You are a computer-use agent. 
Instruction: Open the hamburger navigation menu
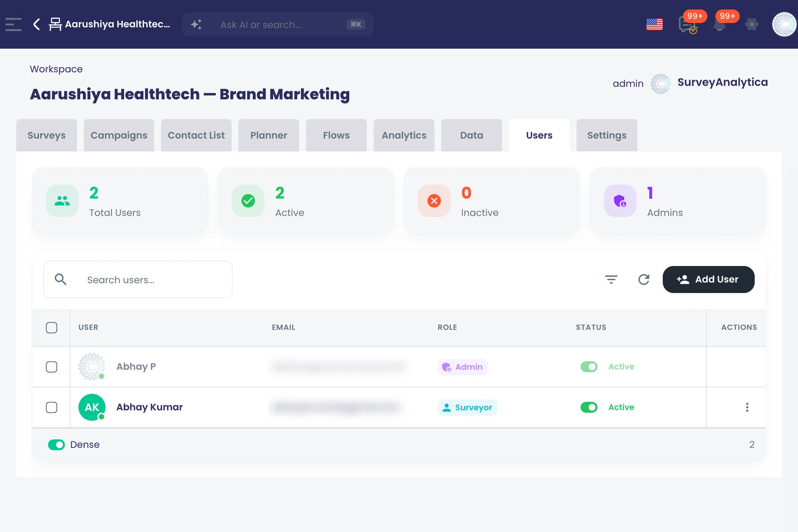pos(13,24)
